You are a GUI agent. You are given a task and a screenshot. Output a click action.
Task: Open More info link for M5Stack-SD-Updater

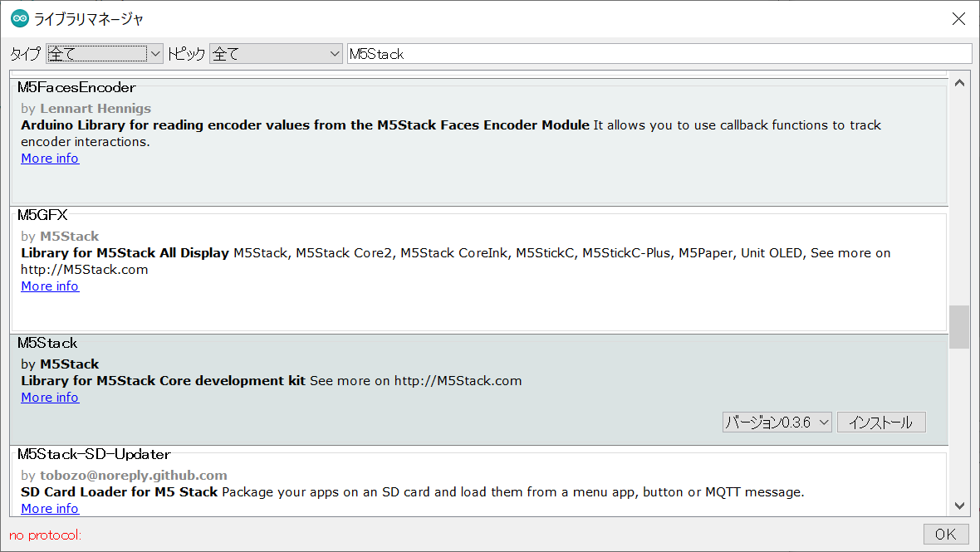pos(50,508)
